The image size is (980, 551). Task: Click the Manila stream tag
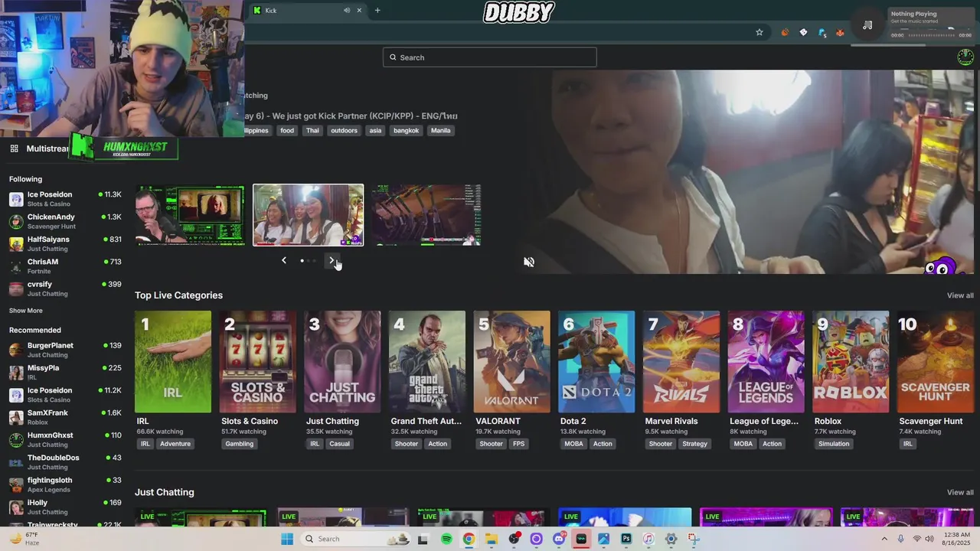pyautogui.click(x=441, y=130)
